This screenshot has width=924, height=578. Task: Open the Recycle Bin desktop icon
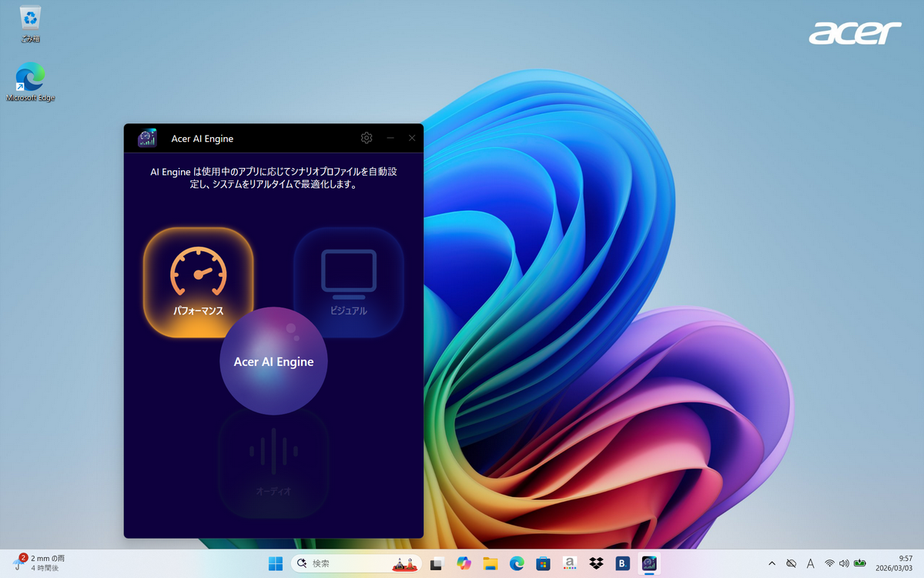click(31, 24)
